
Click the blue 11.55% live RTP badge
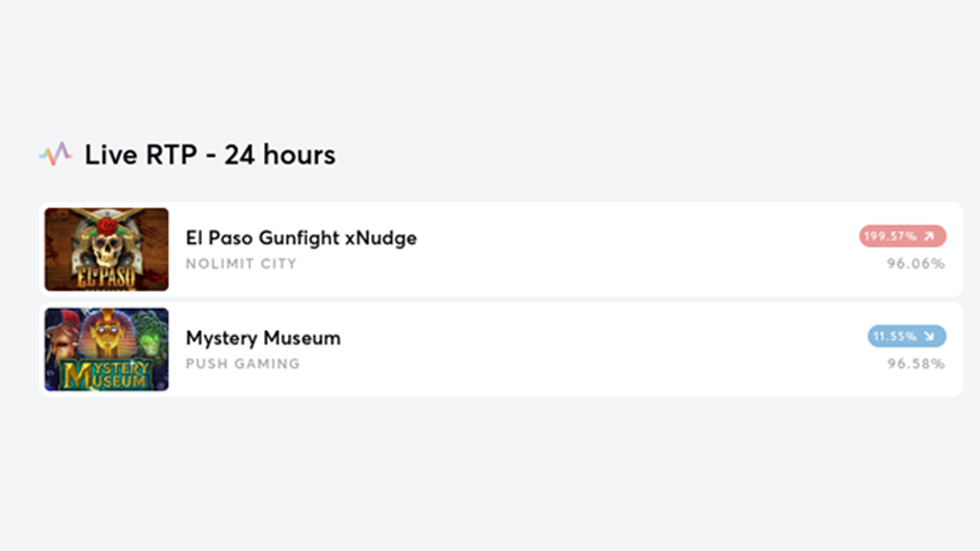click(907, 336)
